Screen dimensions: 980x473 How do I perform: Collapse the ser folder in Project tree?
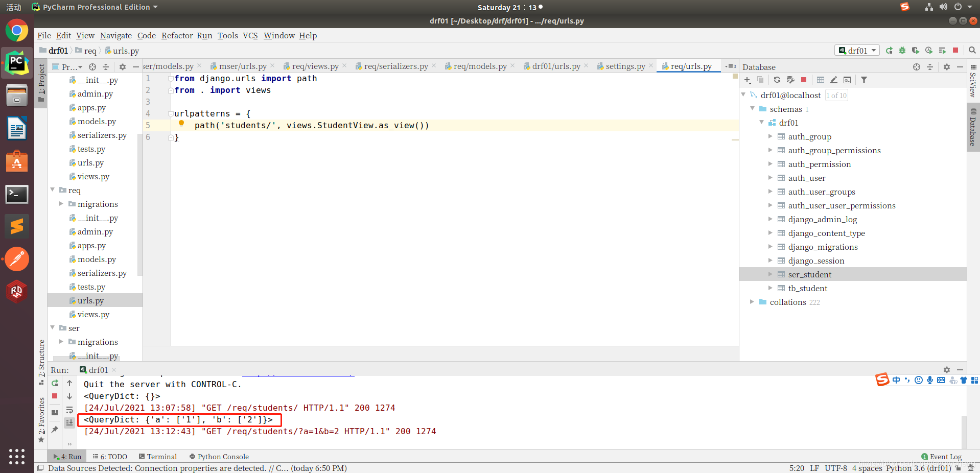click(53, 328)
